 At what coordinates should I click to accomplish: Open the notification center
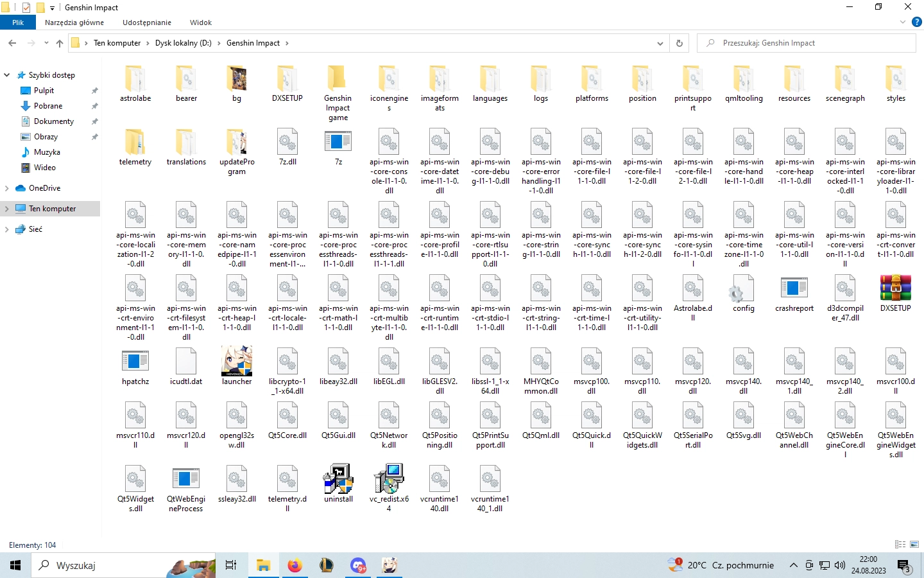905,566
